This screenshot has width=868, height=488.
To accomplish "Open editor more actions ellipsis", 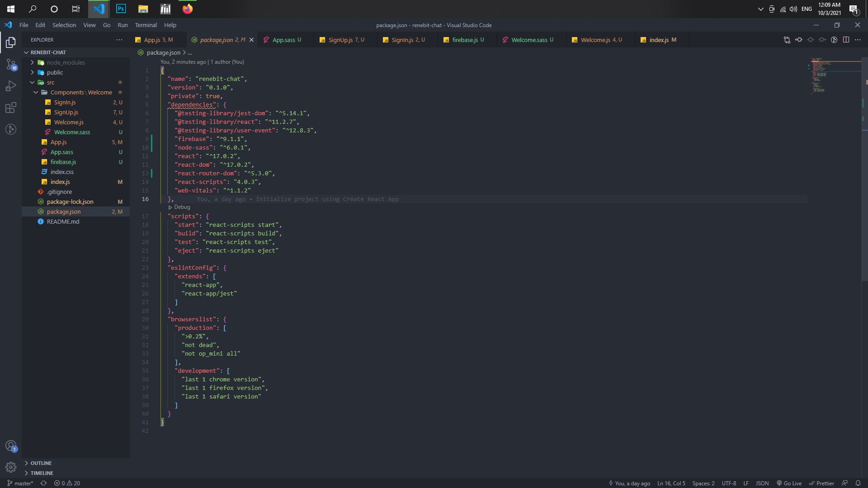I will [x=858, y=40].
